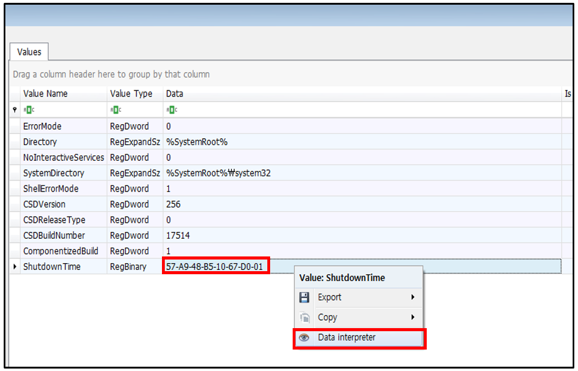Sort by the Data column header
The width and height of the screenshot is (578, 371).
click(x=362, y=94)
